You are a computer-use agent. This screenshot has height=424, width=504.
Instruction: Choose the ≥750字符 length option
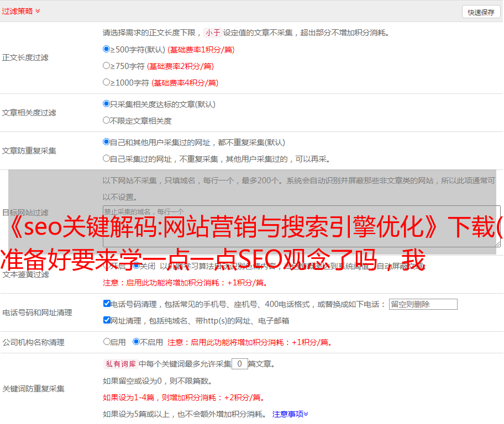point(107,66)
